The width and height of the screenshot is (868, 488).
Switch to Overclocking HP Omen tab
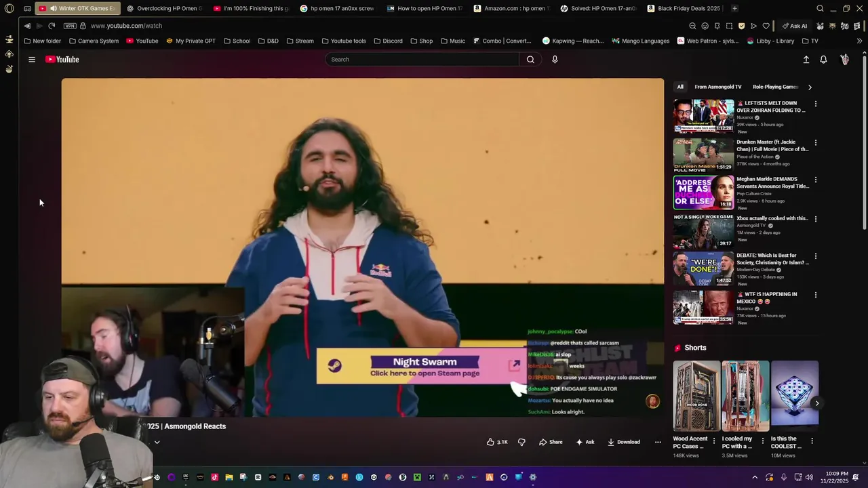click(x=164, y=9)
